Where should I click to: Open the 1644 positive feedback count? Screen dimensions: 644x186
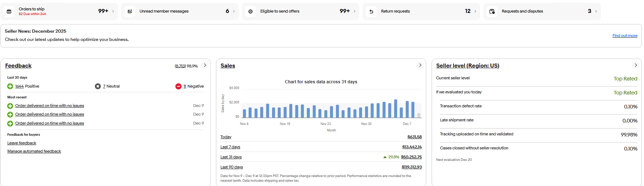(19, 86)
